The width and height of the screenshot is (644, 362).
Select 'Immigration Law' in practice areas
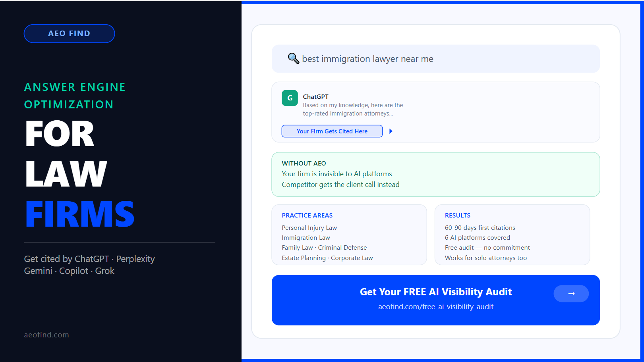click(306, 238)
